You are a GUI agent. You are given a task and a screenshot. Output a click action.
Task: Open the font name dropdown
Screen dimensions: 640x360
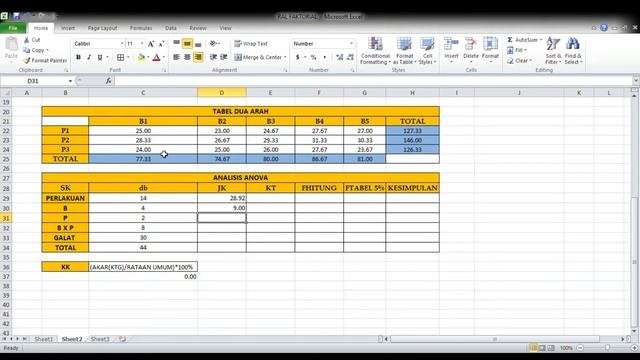pos(122,44)
